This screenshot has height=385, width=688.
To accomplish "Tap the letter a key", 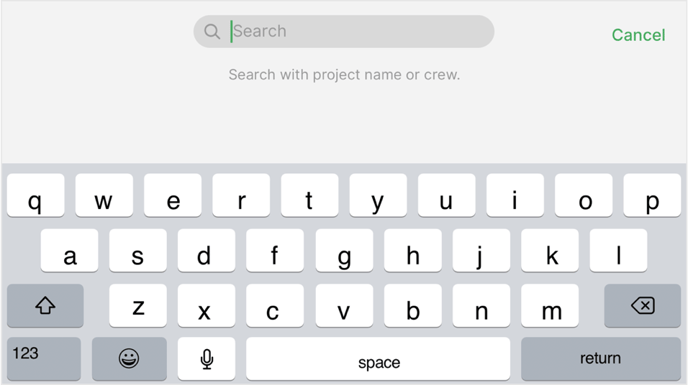I will click(x=69, y=250).
